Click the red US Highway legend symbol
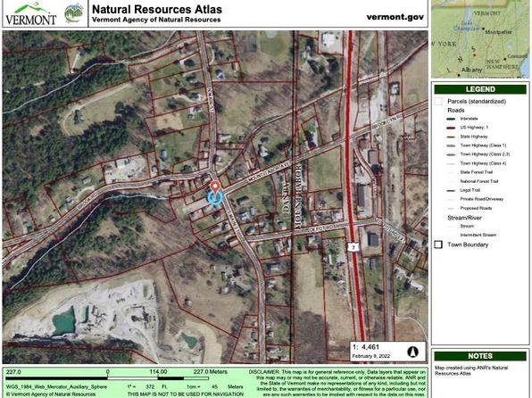 (x=451, y=128)
